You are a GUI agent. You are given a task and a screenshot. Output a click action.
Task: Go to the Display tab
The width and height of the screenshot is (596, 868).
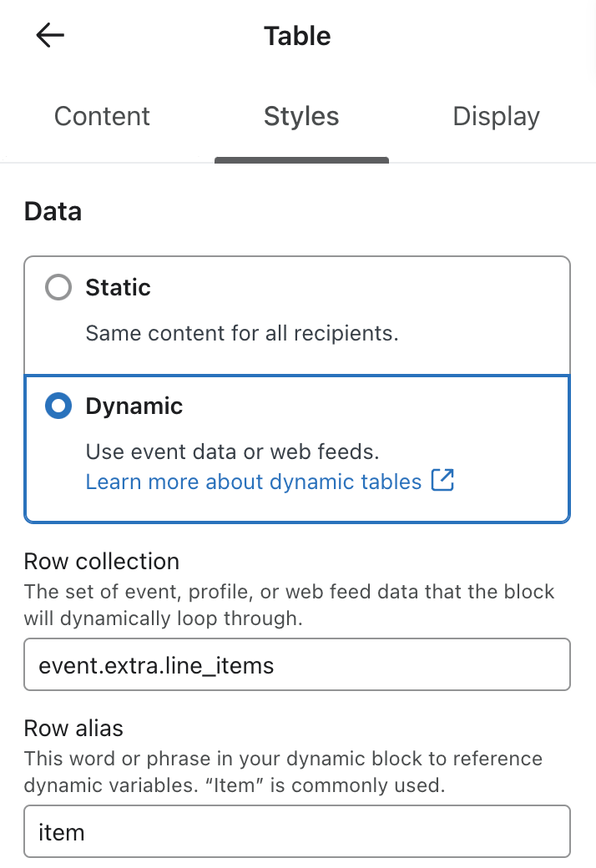(x=496, y=116)
